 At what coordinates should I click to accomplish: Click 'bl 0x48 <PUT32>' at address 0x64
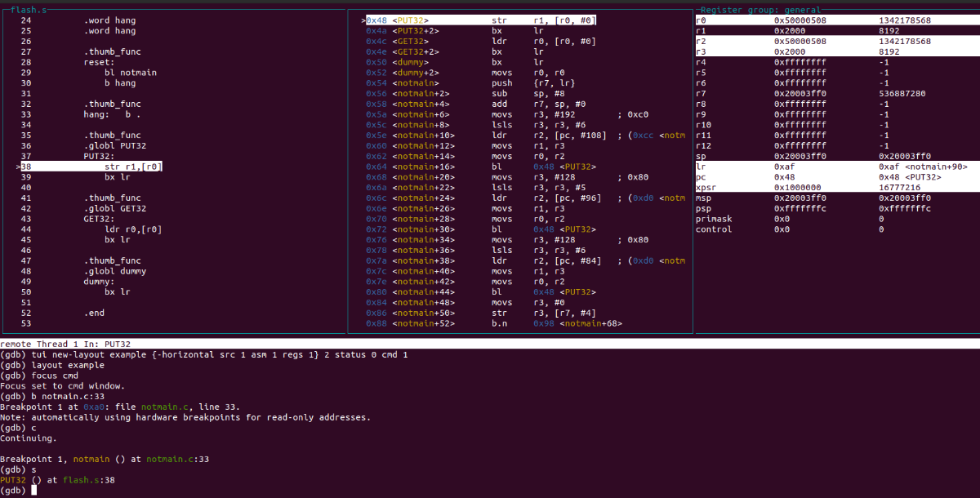click(x=543, y=167)
